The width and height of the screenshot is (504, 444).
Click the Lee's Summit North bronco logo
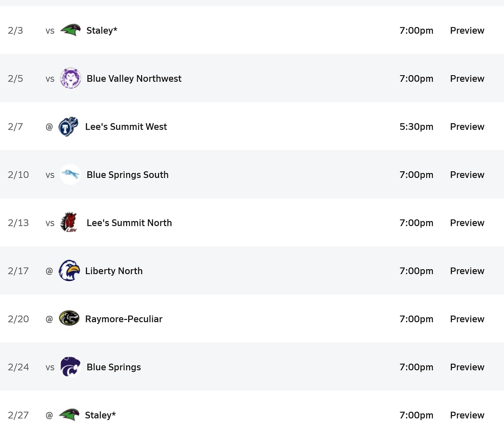(x=69, y=222)
